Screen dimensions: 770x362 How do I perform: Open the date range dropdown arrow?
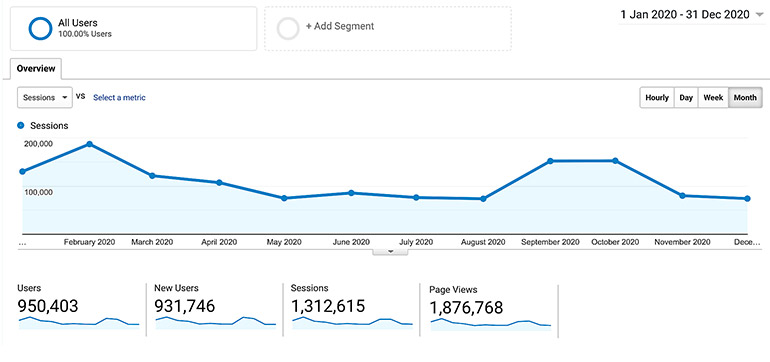[759, 15]
